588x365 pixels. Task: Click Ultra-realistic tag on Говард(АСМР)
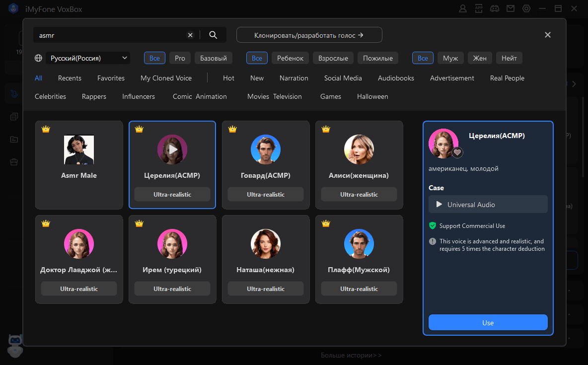tap(266, 194)
